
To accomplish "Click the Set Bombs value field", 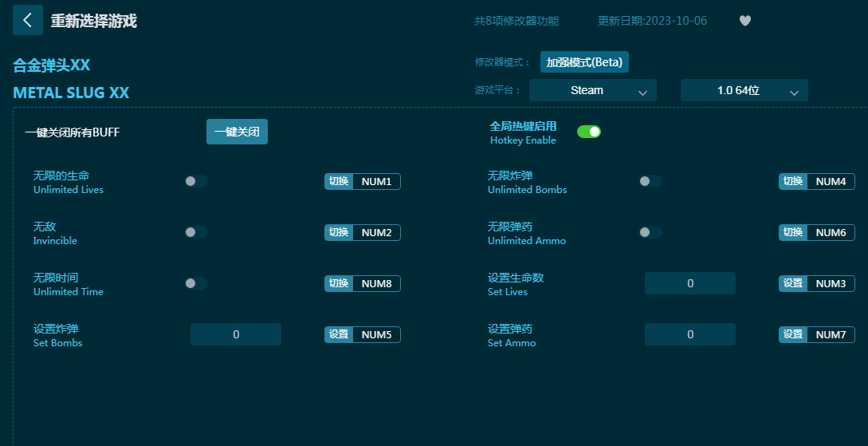I will tap(236, 334).
